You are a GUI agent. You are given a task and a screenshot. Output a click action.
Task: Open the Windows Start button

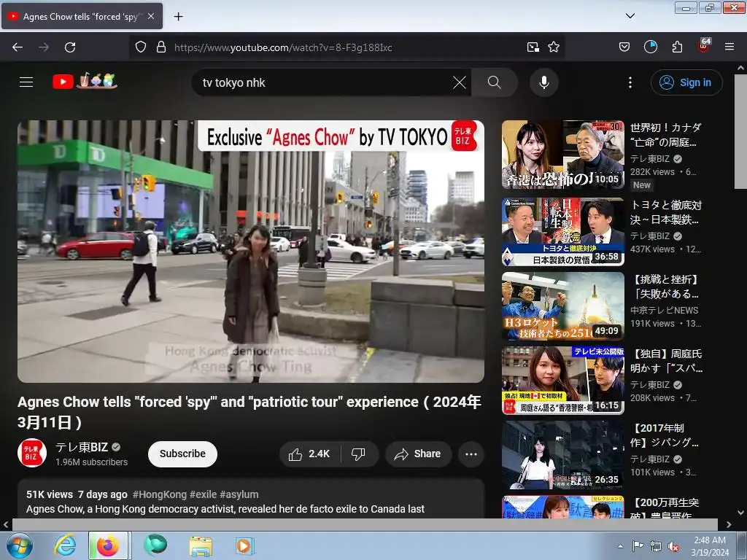coord(20,545)
